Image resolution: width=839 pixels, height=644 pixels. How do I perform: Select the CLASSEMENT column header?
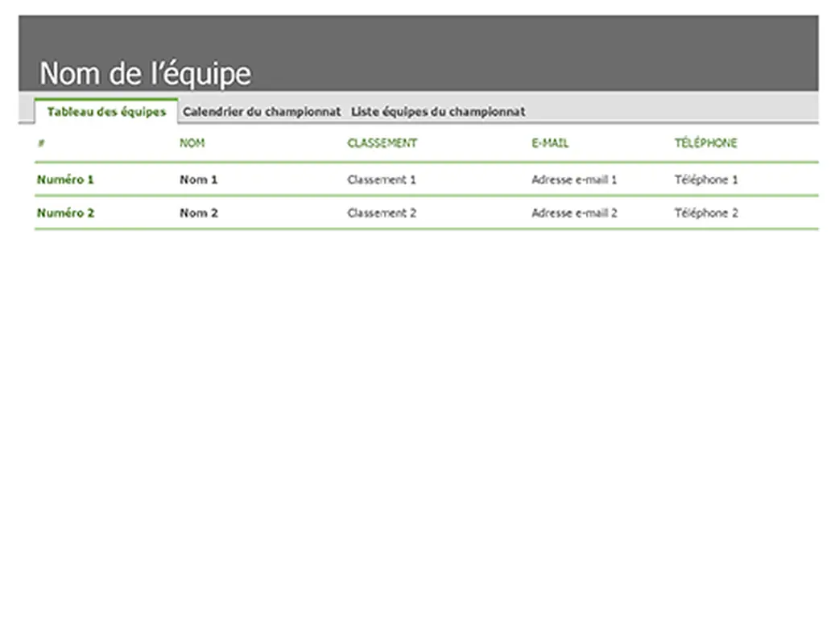pos(382,143)
